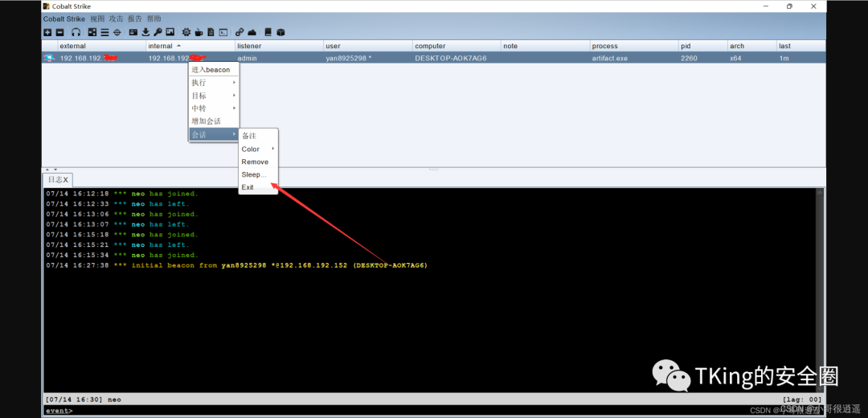
Task: Open Screenshots via the picture icon
Action: coord(170,33)
